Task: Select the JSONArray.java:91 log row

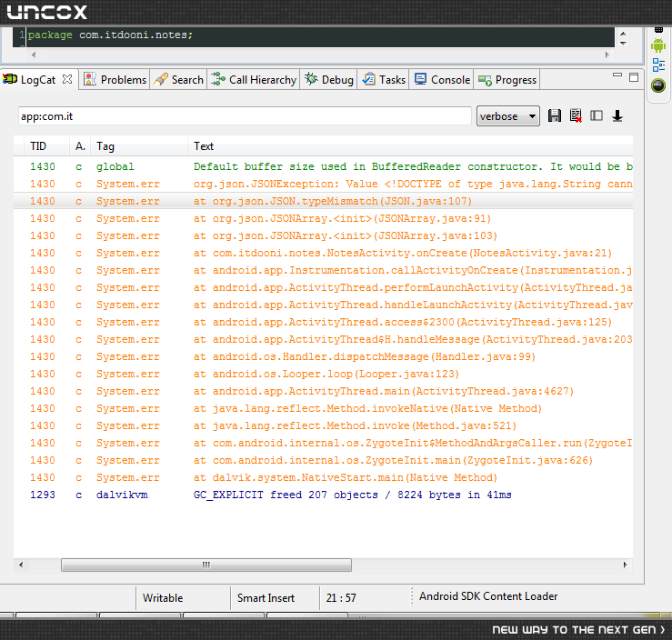Action: tap(323, 218)
